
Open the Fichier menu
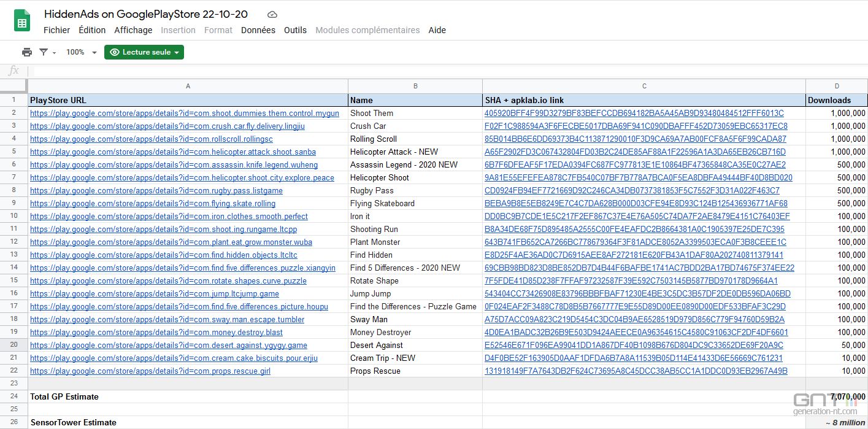pos(57,30)
